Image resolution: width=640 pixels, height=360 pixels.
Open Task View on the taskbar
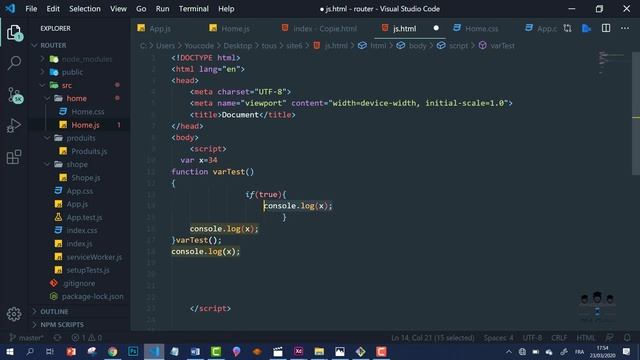50,351
